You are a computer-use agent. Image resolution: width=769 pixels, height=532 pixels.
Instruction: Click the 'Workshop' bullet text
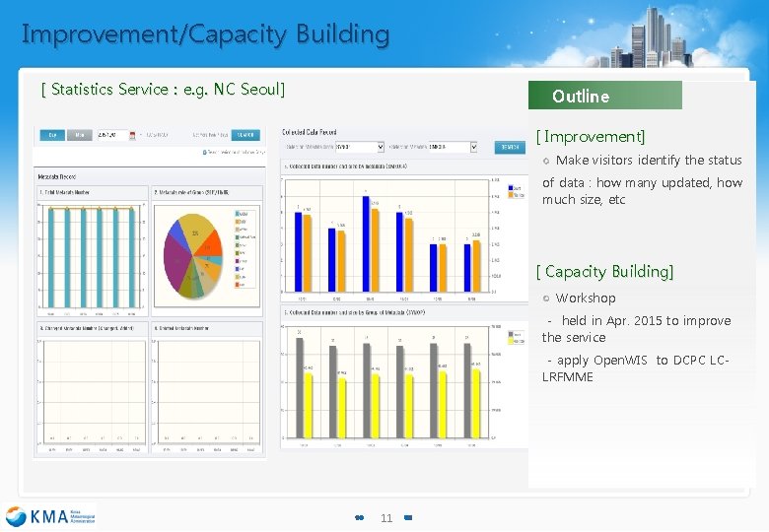click(586, 298)
